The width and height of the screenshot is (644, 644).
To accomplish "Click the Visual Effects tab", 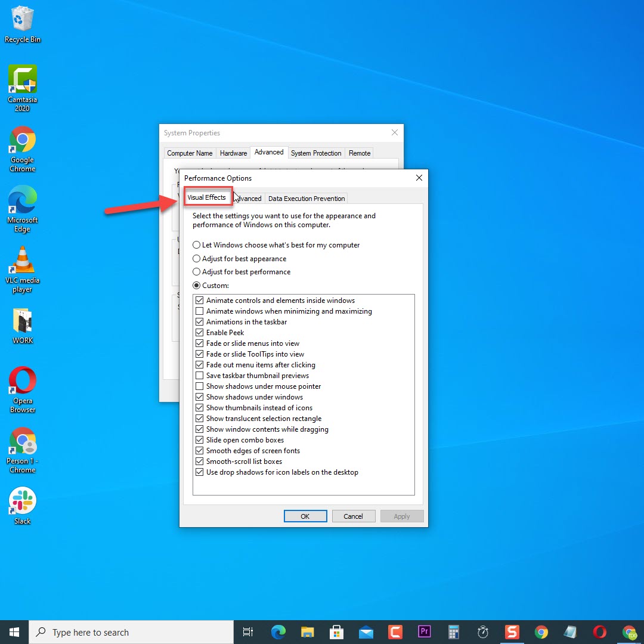I will 206,197.
